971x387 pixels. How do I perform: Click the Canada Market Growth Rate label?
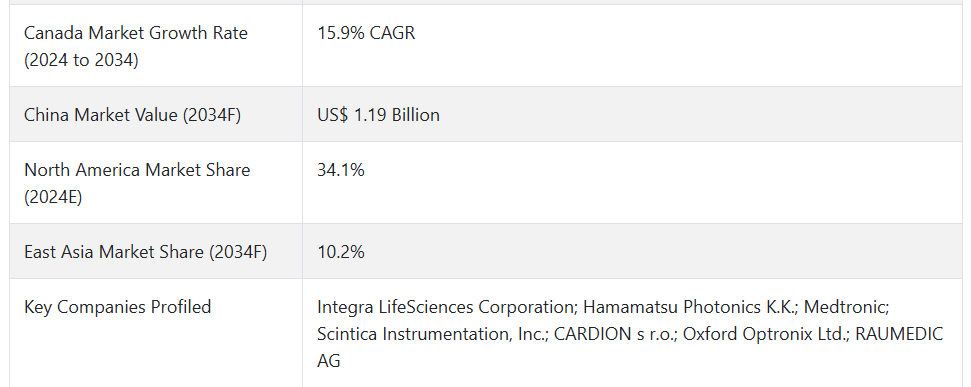coord(136,33)
